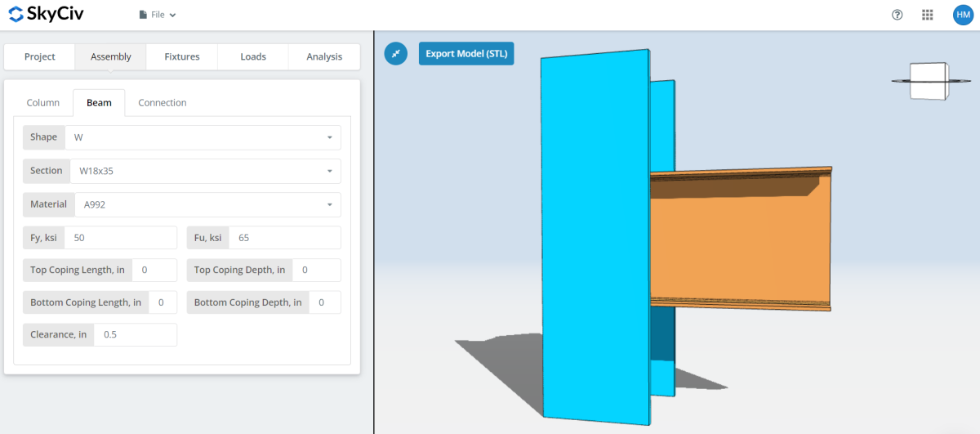Screen dimensions: 980x434
Task: Click the collapse view arrows icon
Action: point(396,54)
